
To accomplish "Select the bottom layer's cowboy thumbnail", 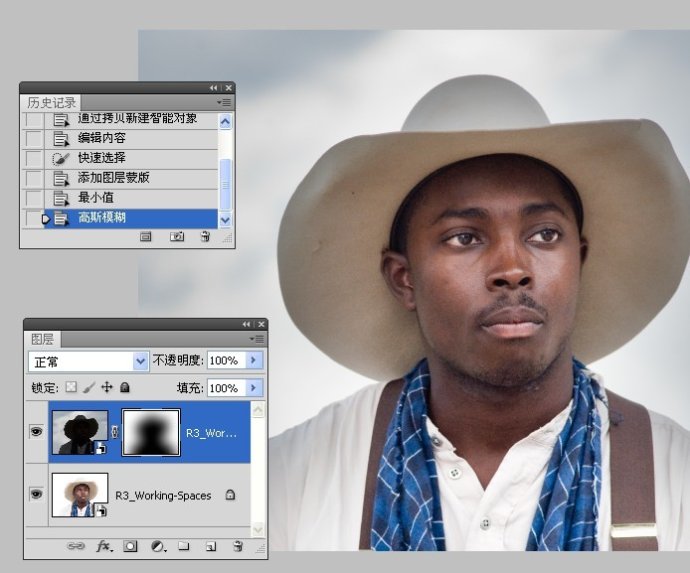I will [x=80, y=495].
